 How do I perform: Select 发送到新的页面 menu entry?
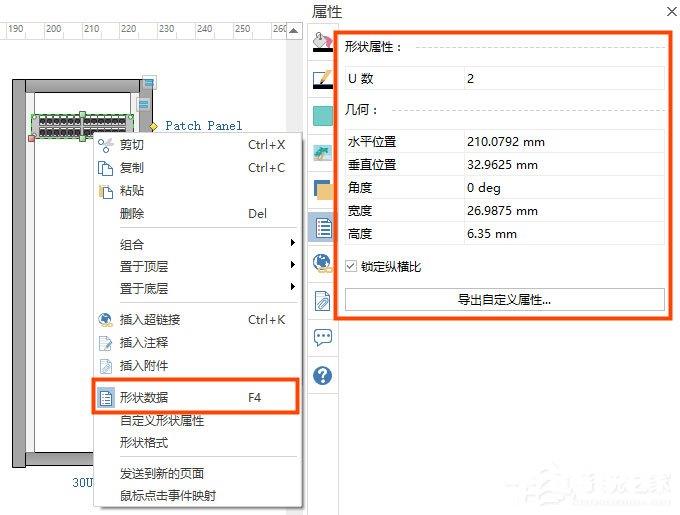(197, 473)
